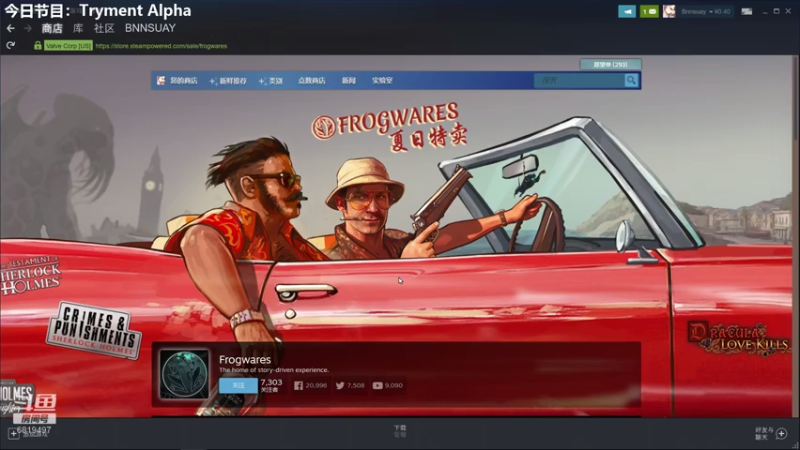Open the BNNSUAY profile tab
The width and height of the screenshot is (800, 450).
(150, 29)
